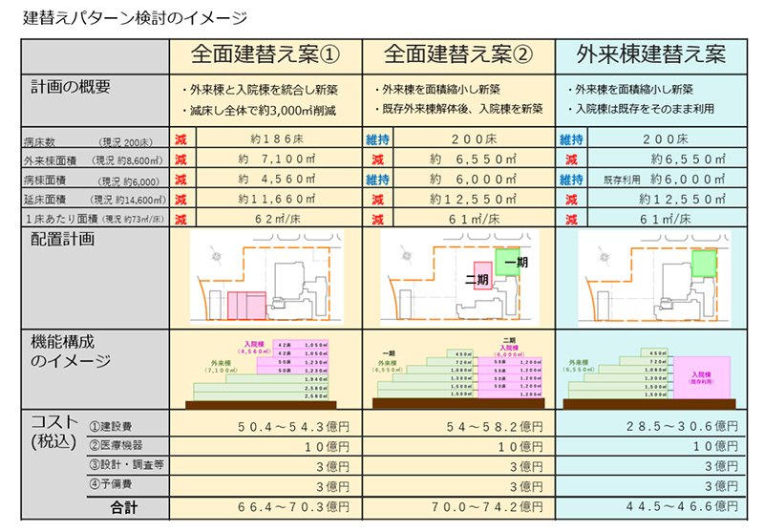The width and height of the screenshot is (764, 532).
Task: Click the 全面建替え案① column header
Action: pos(265,54)
